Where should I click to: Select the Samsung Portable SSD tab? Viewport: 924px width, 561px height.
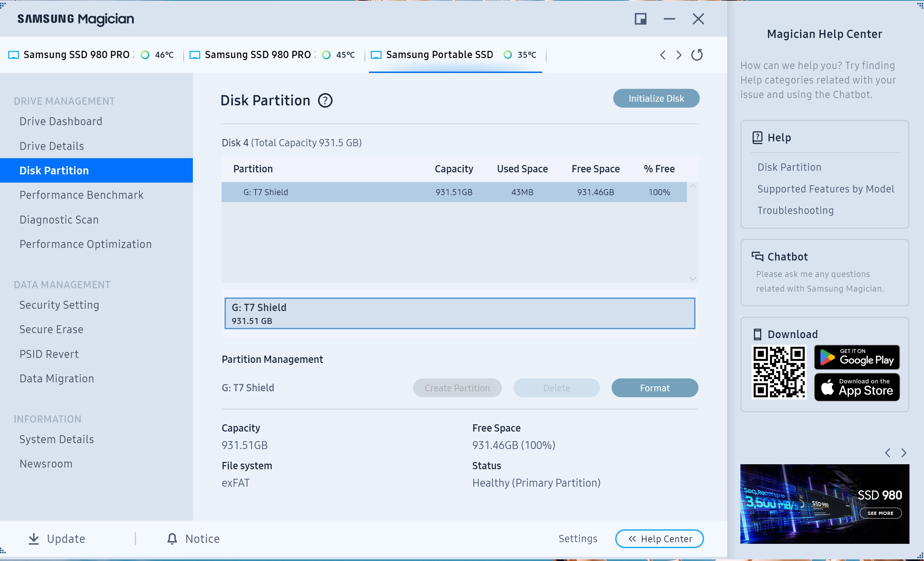coord(455,55)
